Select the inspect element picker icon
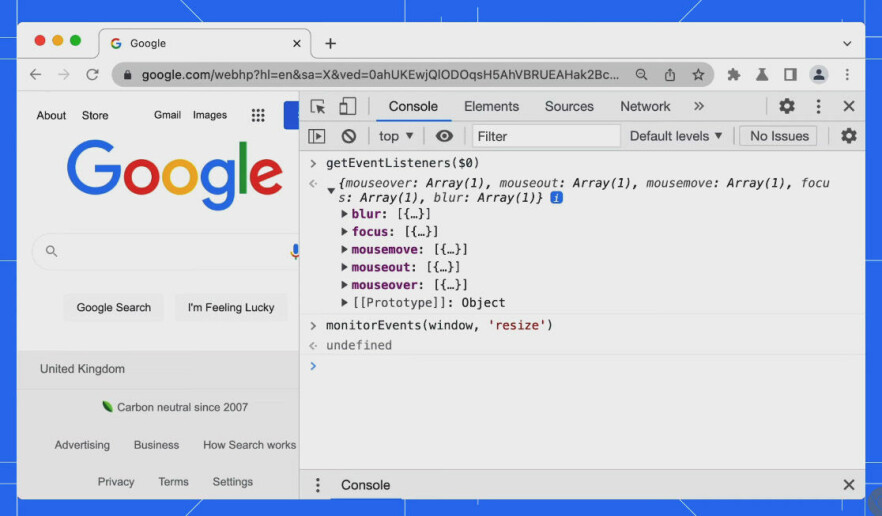The image size is (882, 516). [318, 106]
